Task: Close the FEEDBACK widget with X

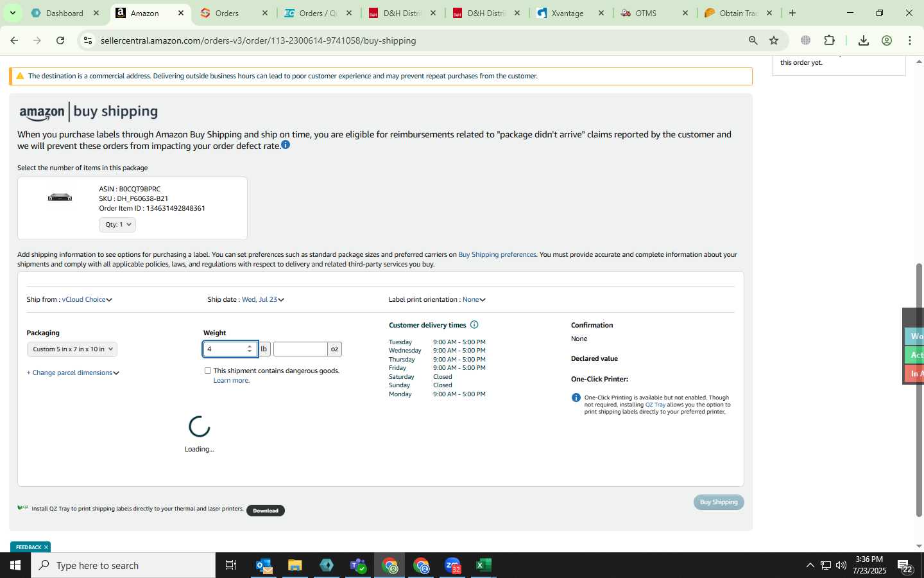Action: click(46, 547)
